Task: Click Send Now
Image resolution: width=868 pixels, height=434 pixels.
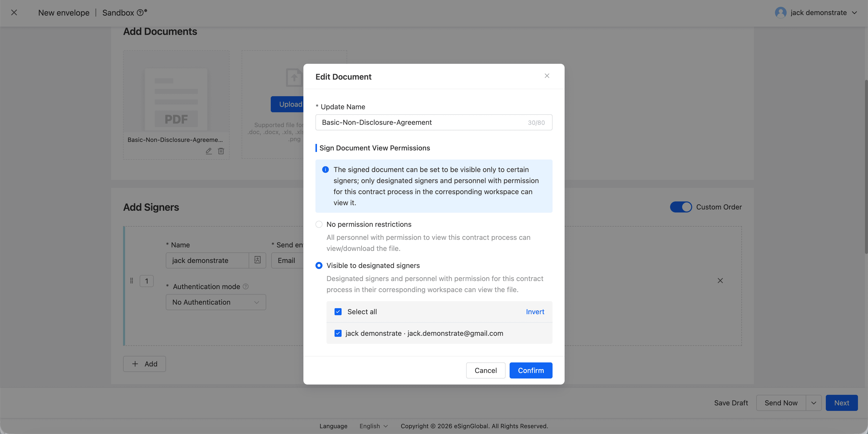Action: pyautogui.click(x=781, y=403)
